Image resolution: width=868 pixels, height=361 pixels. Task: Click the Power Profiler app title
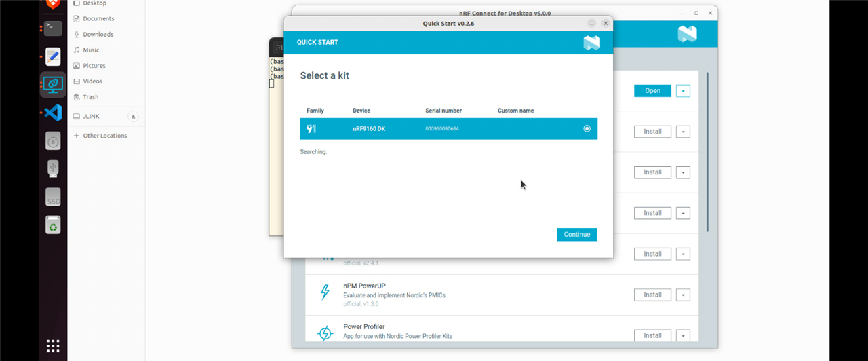(x=364, y=326)
